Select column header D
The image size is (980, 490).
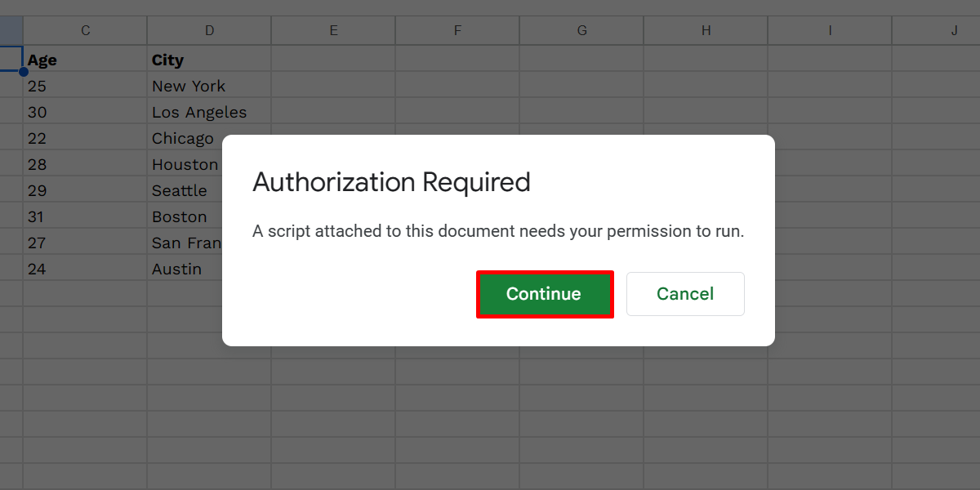point(209,29)
